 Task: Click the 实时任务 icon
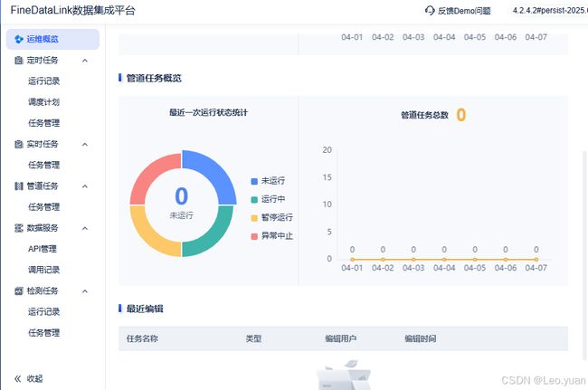[19, 144]
